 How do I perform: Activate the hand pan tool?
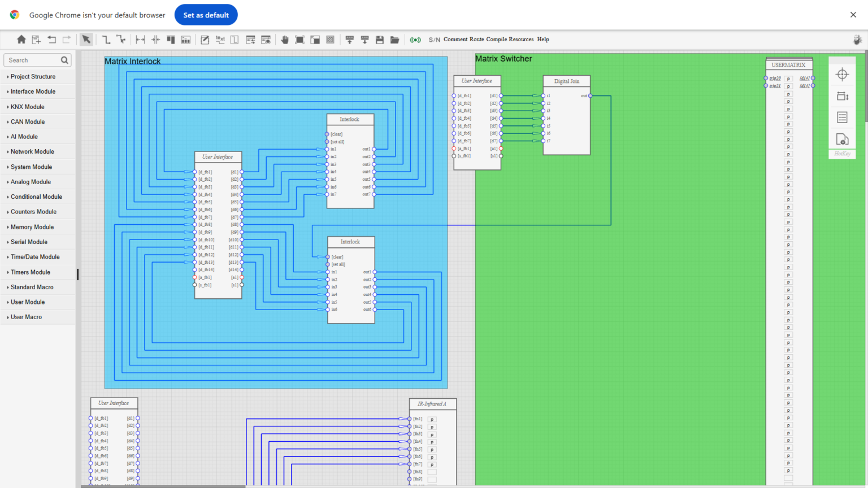coord(285,40)
